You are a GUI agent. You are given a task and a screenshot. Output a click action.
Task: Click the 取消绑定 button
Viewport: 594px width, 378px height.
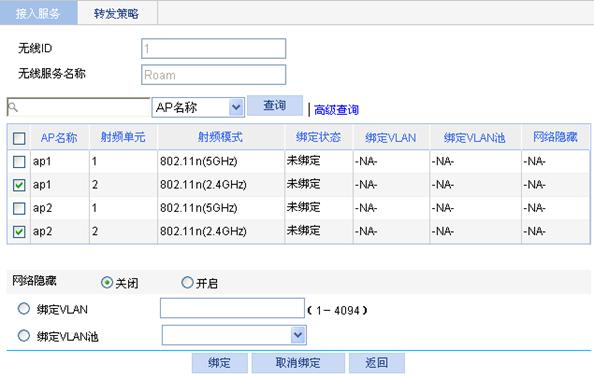tap(298, 363)
